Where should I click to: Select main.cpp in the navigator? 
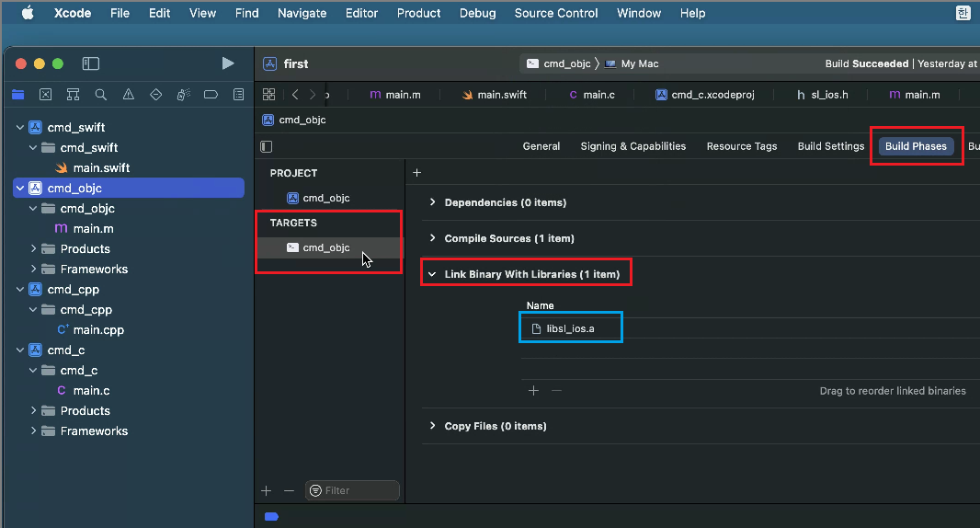click(90, 329)
